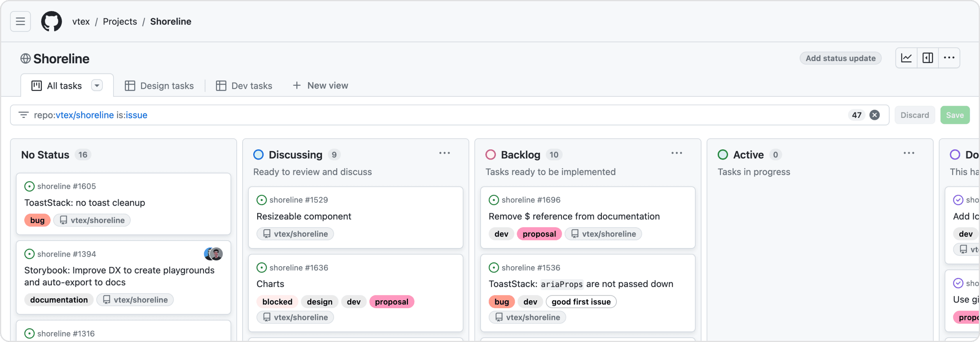Click the Projects breadcrumb link
The width and height of the screenshot is (980, 342).
point(120,22)
